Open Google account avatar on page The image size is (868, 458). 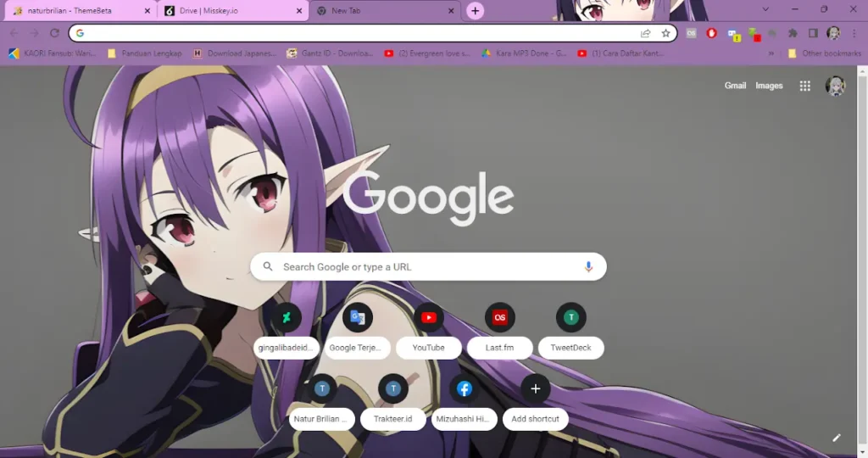point(835,86)
